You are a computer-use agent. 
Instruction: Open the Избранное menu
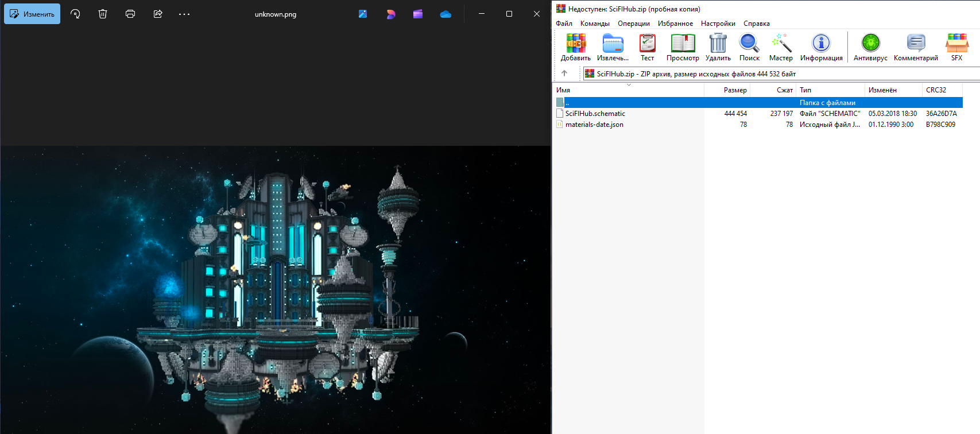[675, 24]
